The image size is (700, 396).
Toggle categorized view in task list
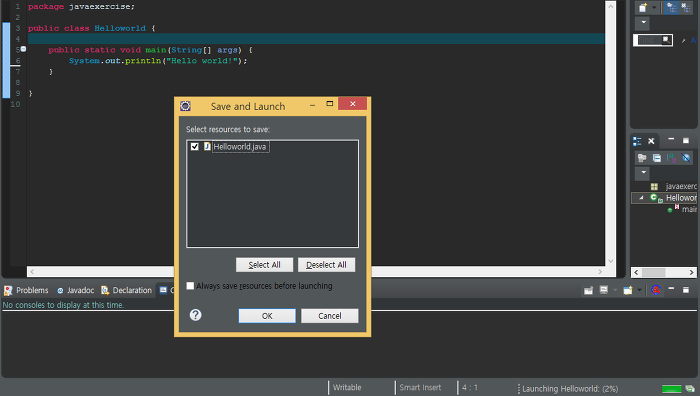(x=671, y=8)
